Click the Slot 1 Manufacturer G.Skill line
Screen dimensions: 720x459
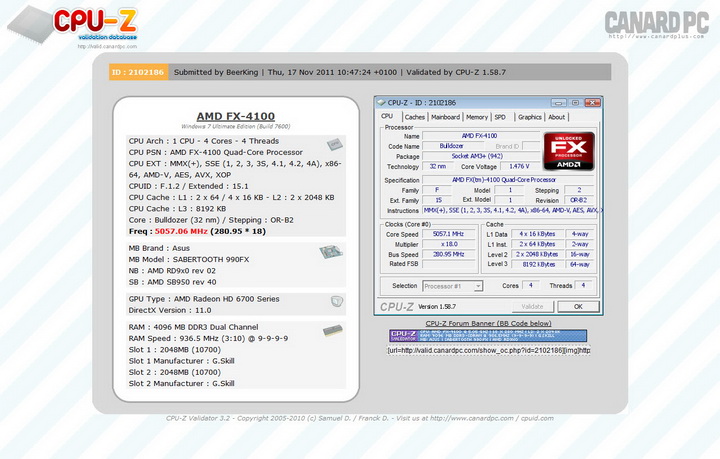181,361
